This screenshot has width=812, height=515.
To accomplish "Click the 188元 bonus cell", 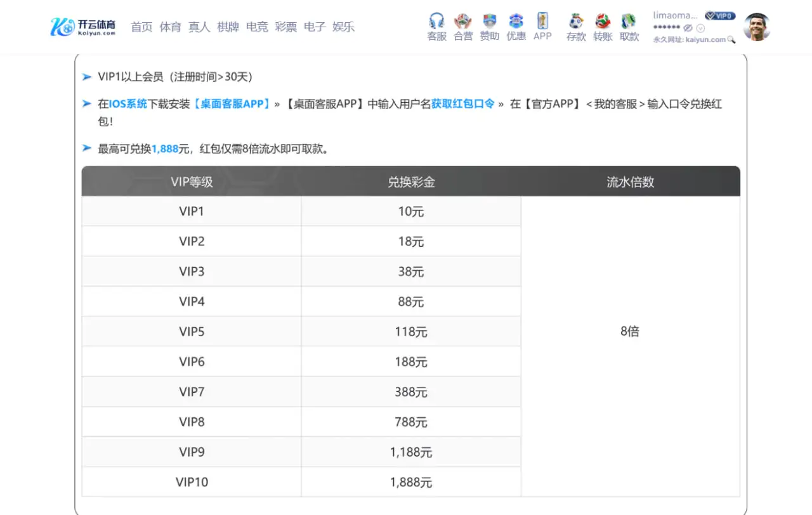I will point(411,362).
